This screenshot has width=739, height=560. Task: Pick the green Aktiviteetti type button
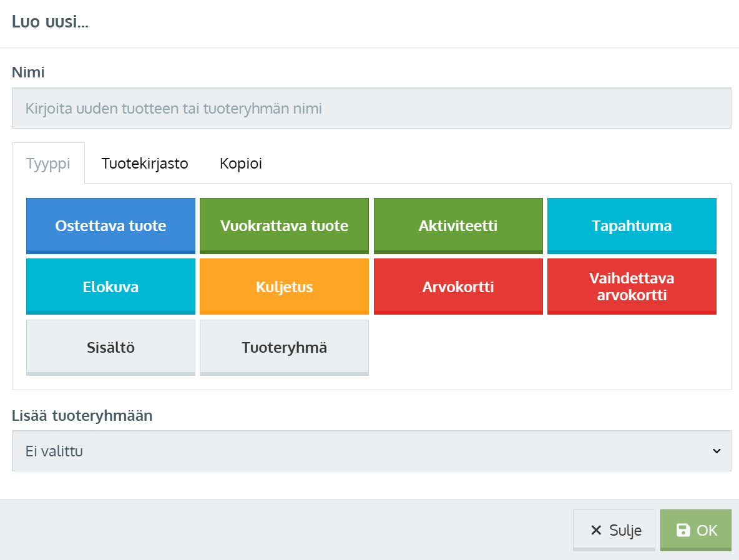(x=458, y=226)
